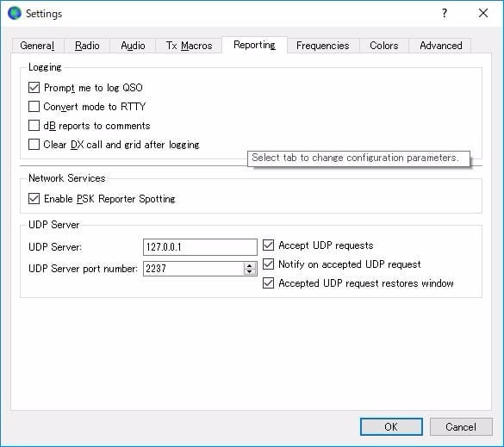Click in the UDP Server address field
This screenshot has width=504, height=447.
click(200, 247)
